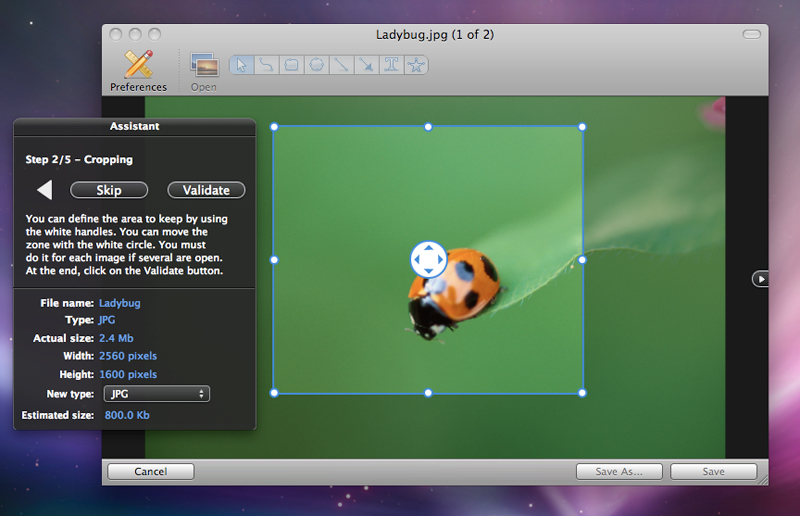Click the toolbar toggle pill in title bar

[752, 34]
